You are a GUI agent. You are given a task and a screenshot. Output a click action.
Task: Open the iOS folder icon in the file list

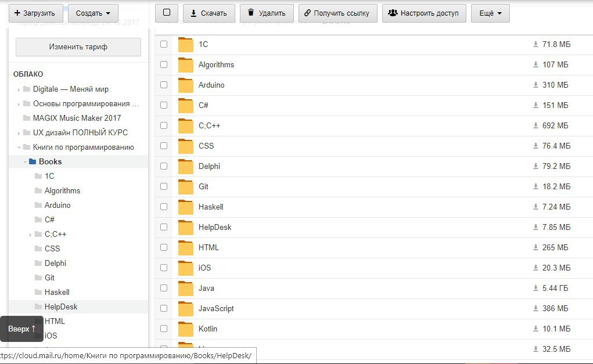186,268
